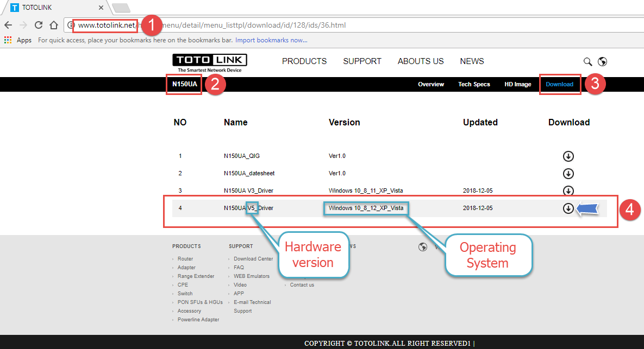Open the ABOUTS US menu

pos(421,61)
